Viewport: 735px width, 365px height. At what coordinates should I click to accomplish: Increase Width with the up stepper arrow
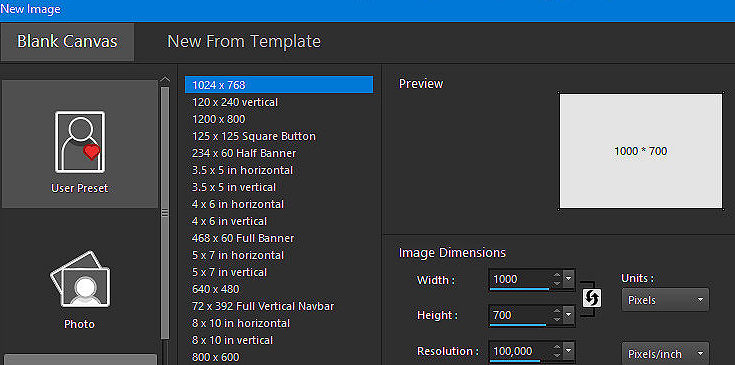(556, 276)
